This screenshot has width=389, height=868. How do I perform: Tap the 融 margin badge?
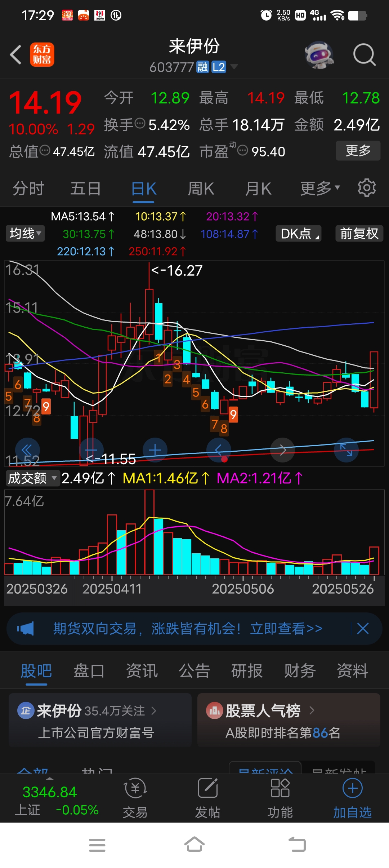pos(203,67)
